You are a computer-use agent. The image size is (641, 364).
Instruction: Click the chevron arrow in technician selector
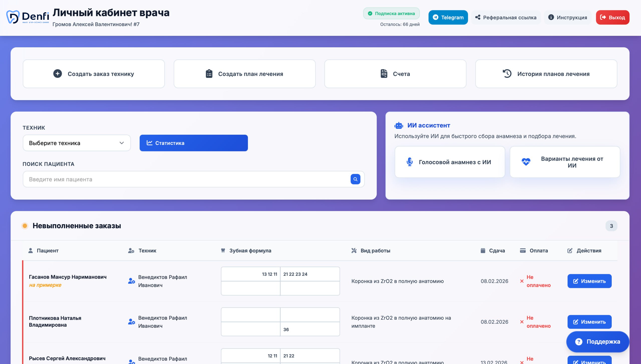(x=122, y=143)
